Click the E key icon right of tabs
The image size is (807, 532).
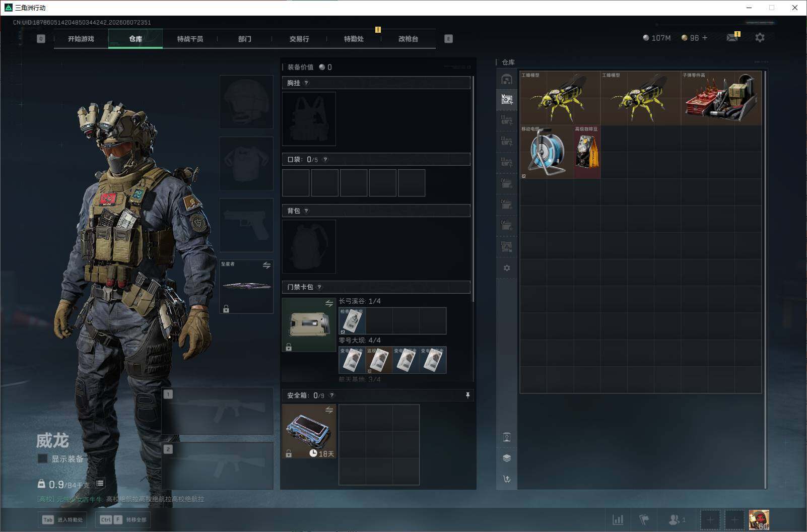(x=448, y=39)
